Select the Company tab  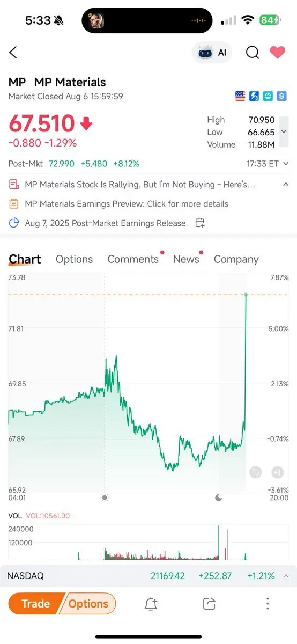tap(236, 259)
